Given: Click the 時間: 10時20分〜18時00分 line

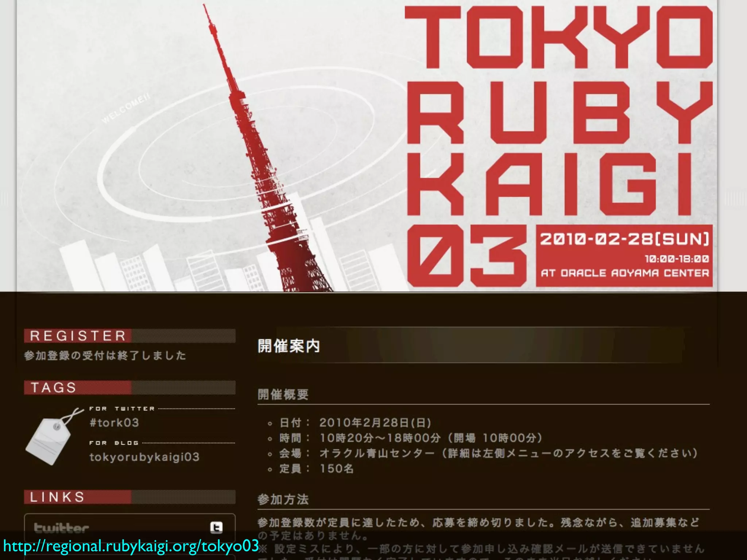Looking at the screenshot, I should pyautogui.click(x=411, y=438).
